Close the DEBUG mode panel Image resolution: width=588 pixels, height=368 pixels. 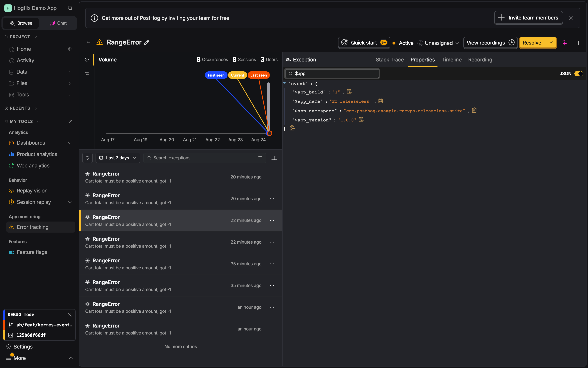tap(70, 314)
